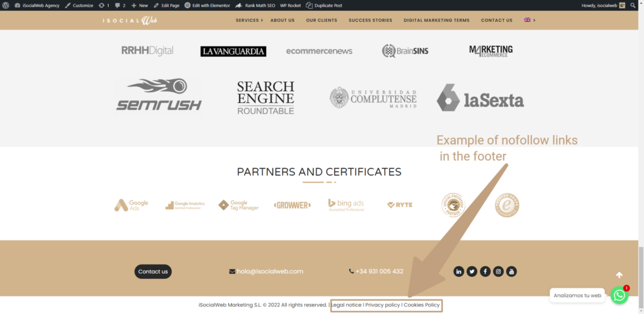Click the Google Analytics certificate badge
Screen dimensions: 644x314
click(x=185, y=205)
